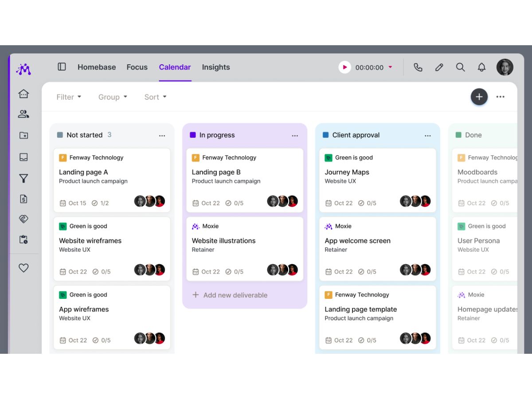Open the clipboard clock timesheet icon
Viewport: 532px width, 399px height.
[23, 239]
